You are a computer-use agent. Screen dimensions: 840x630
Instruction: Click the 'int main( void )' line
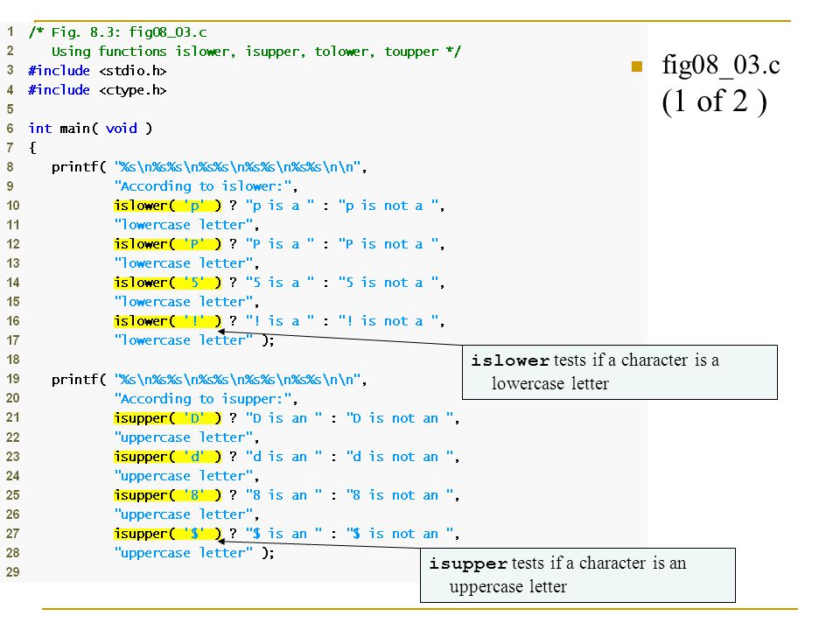(x=90, y=129)
